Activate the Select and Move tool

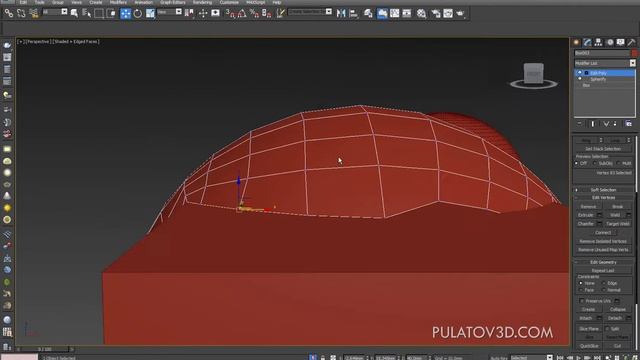pyautogui.click(x=125, y=13)
